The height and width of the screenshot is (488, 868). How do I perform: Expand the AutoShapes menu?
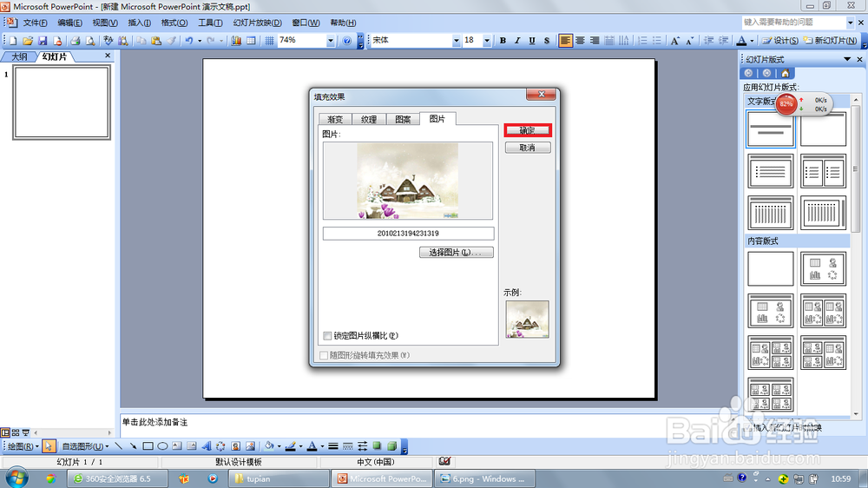(85, 446)
